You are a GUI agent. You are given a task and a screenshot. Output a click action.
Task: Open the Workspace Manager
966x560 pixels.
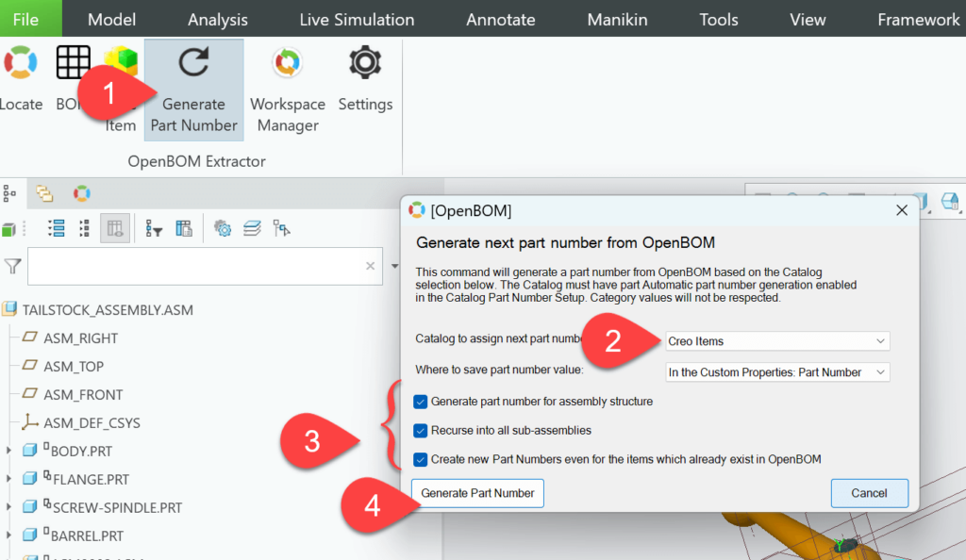click(288, 90)
